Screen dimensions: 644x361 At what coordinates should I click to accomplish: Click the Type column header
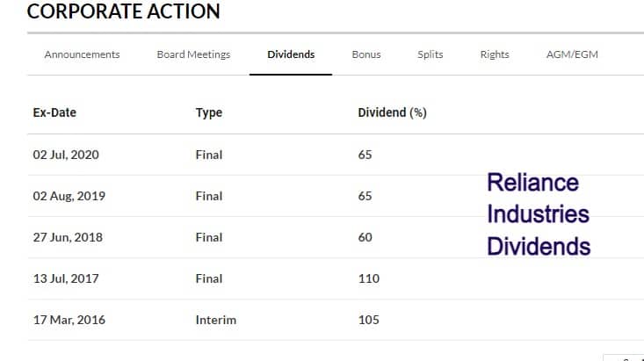pyautogui.click(x=209, y=112)
